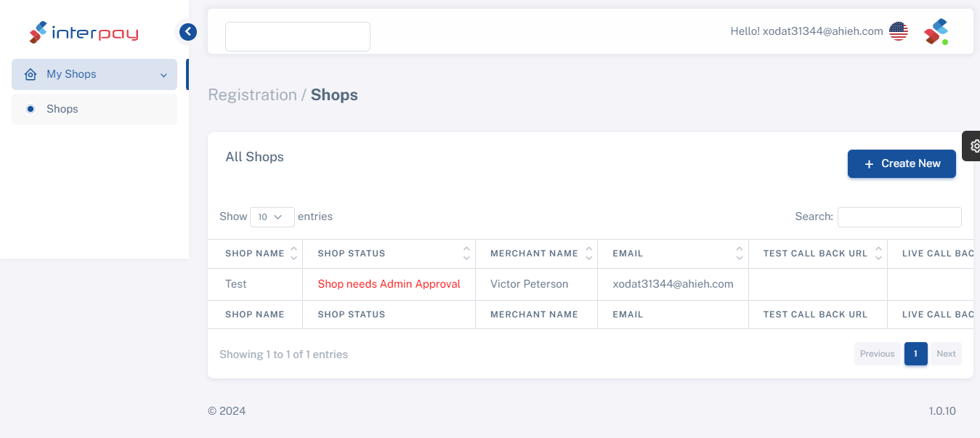
Task: Click the top header search box
Action: pyautogui.click(x=298, y=37)
